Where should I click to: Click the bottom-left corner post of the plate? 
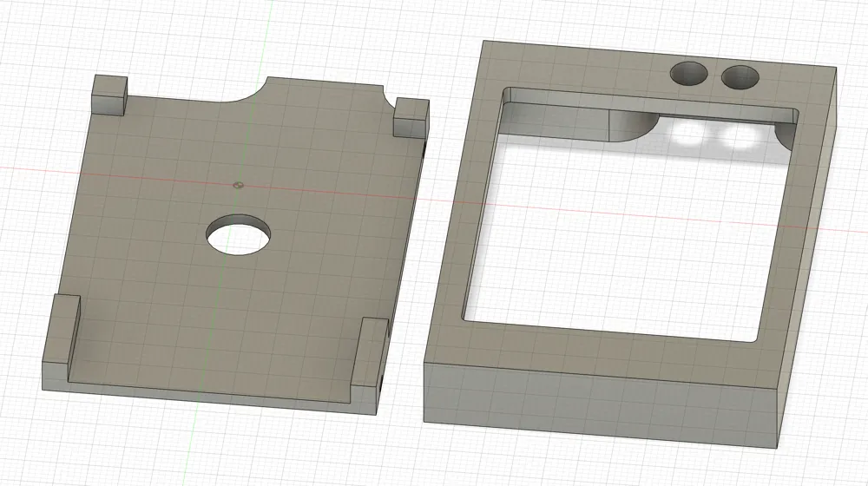pos(59,334)
